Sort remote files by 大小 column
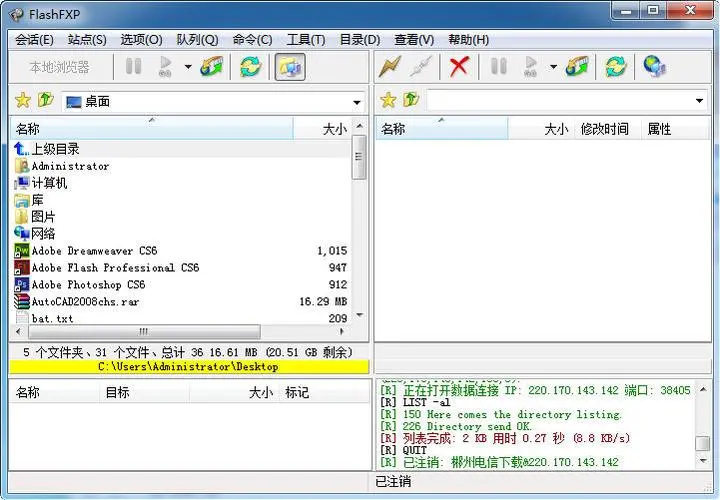This screenshot has height=500, width=720. click(540, 129)
